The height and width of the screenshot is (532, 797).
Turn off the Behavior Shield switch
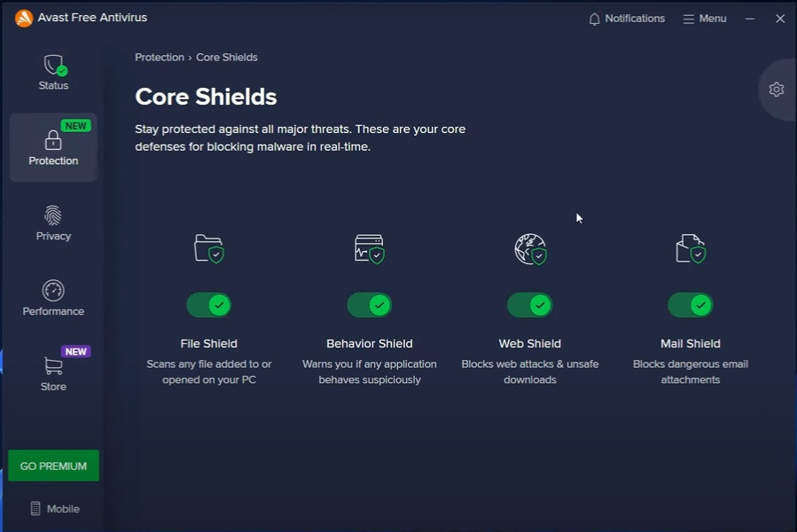370,305
